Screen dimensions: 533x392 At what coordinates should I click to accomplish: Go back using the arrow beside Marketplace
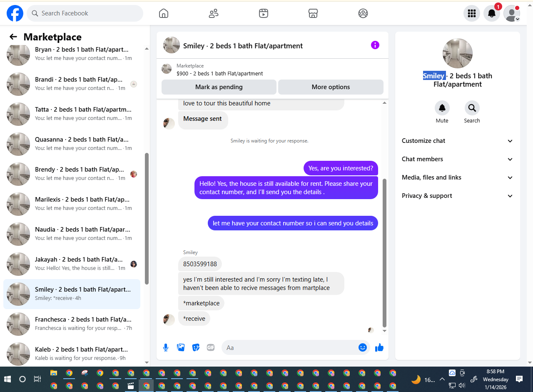pyautogui.click(x=13, y=37)
